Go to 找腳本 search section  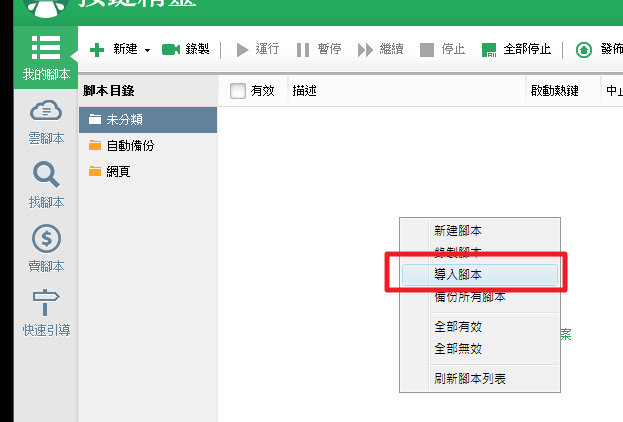(46, 185)
